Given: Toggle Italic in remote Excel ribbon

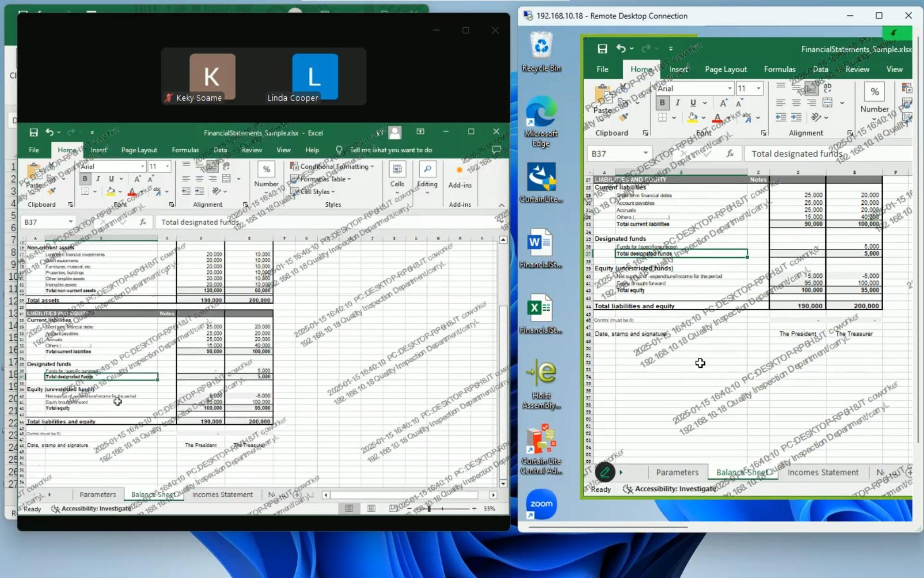Looking at the screenshot, I should 677,103.
